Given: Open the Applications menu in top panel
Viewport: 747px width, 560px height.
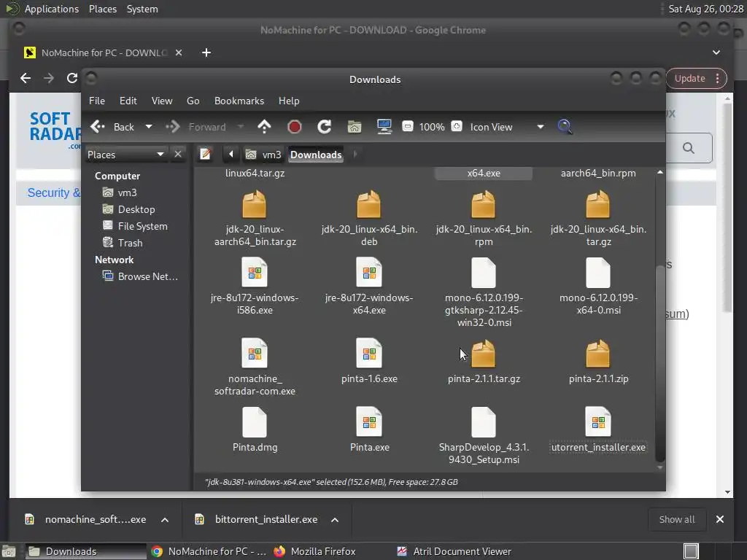Looking at the screenshot, I should coord(52,9).
